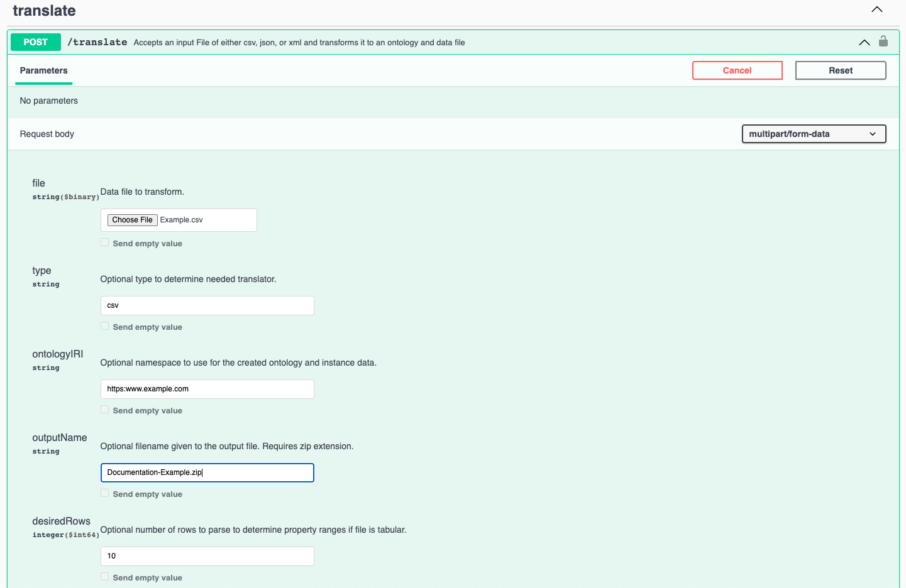Click the outputName field with Documentation-Example.zip
This screenshot has height=588, width=906.
click(207, 472)
